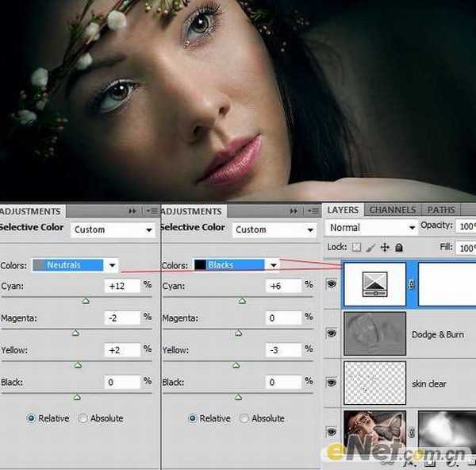This screenshot has height=470, width=476.
Task: Switch to the Channels tab
Action: pyautogui.click(x=393, y=210)
